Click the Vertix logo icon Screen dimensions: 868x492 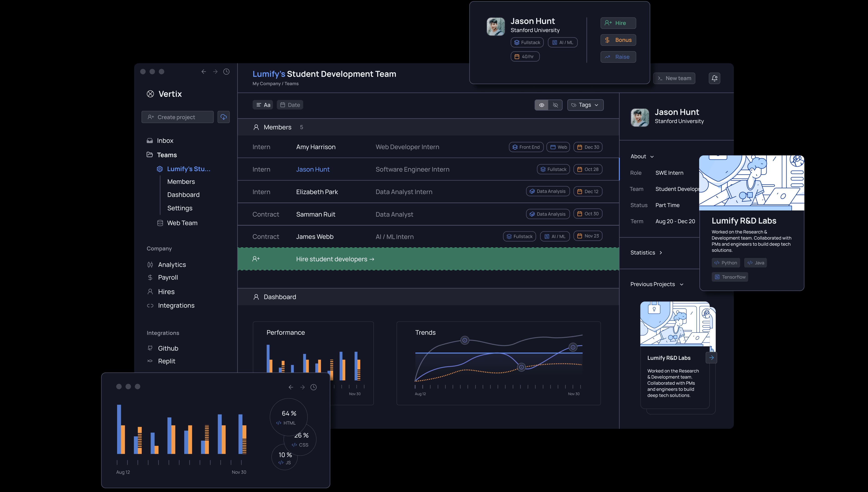[150, 94]
